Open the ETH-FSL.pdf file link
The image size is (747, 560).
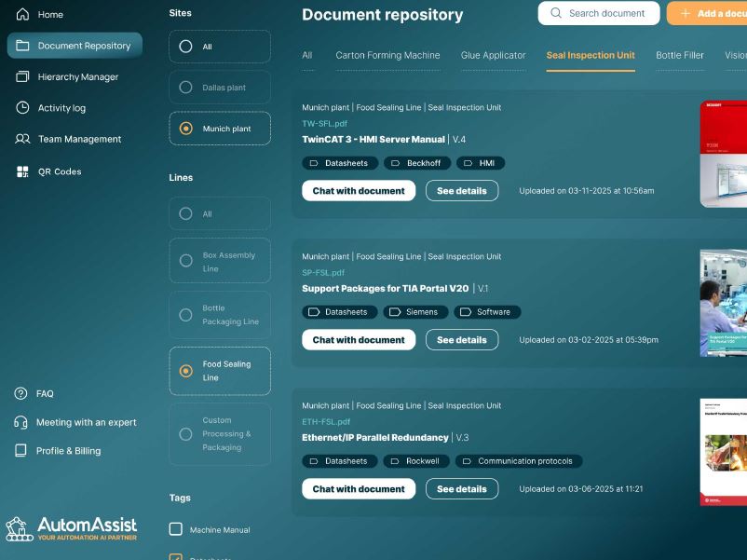(326, 422)
